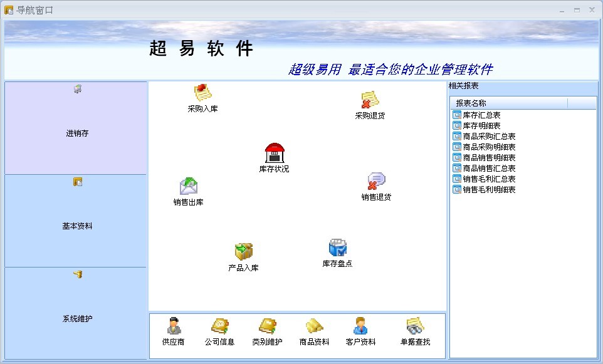Open the 供应商 supplier icon
603x364 pixels.
tap(174, 326)
